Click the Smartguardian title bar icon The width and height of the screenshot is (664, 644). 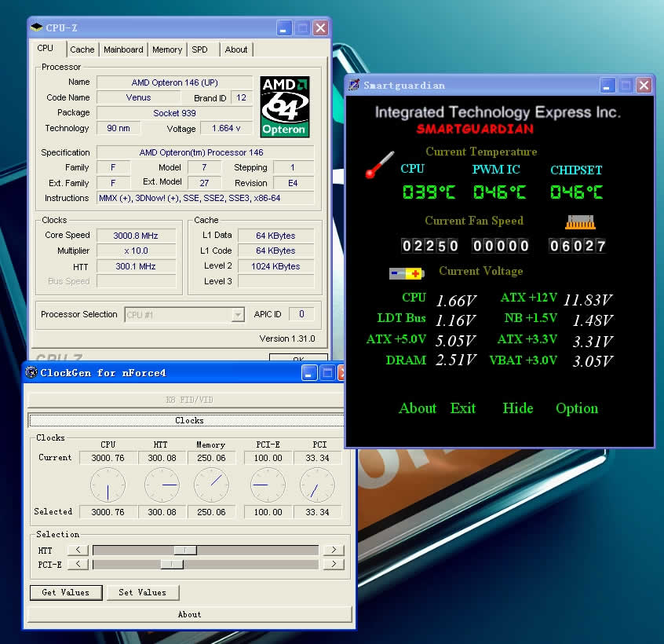click(x=354, y=85)
